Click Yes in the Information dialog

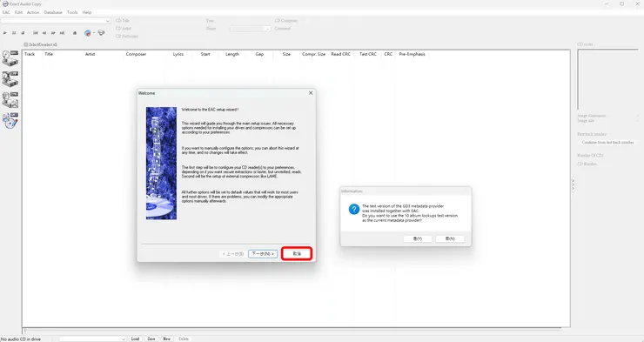(x=417, y=238)
